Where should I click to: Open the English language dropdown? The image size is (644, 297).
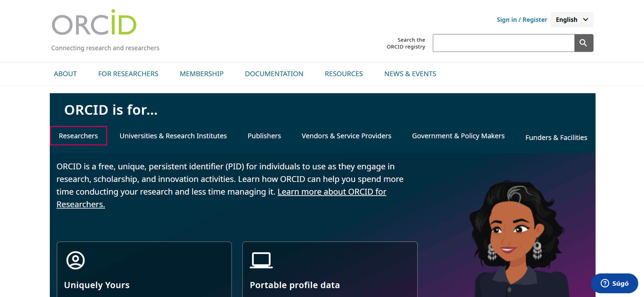click(x=572, y=20)
